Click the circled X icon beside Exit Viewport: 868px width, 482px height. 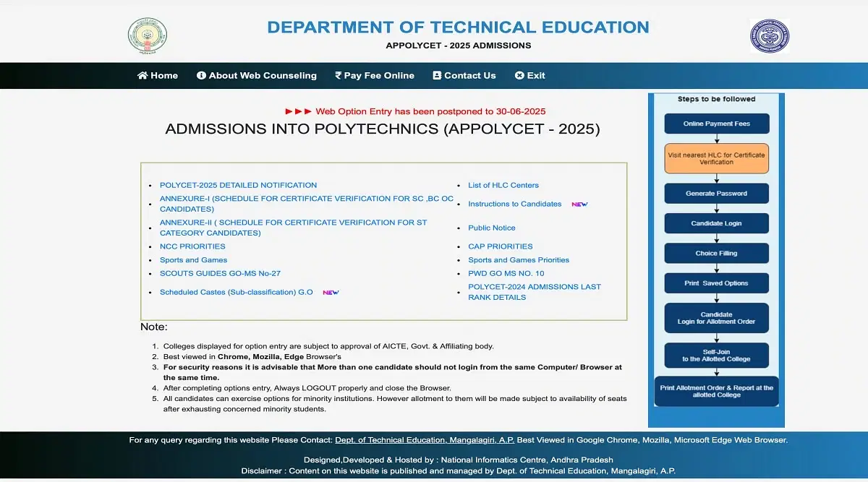pyautogui.click(x=519, y=75)
